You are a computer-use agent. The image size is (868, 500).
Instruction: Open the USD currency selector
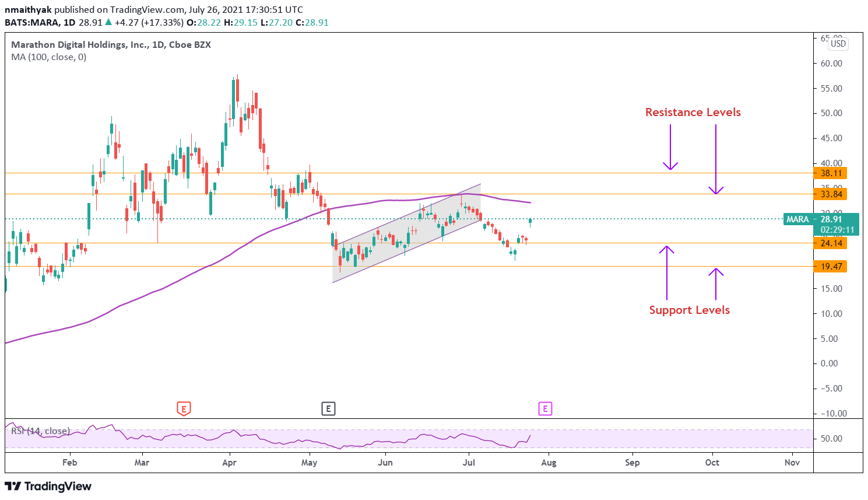(838, 44)
